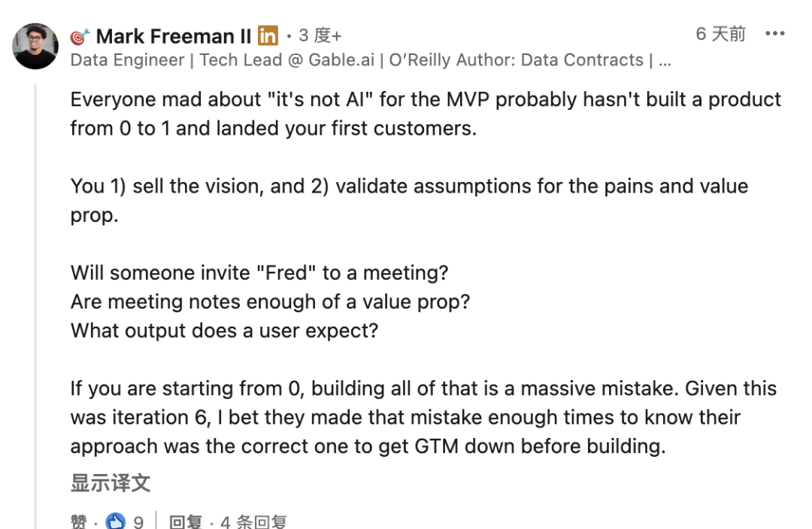
Task: Click the "You 1) sell the vision" paragraph
Action: [x=409, y=200]
